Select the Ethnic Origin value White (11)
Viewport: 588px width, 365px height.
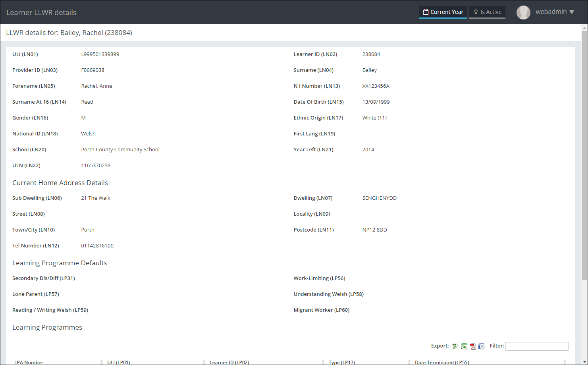[x=374, y=118]
